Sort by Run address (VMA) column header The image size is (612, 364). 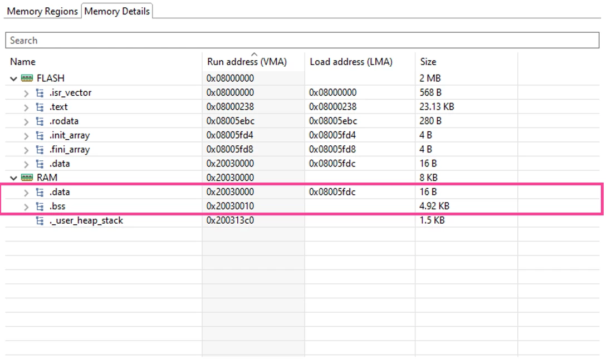(x=247, y=62)
